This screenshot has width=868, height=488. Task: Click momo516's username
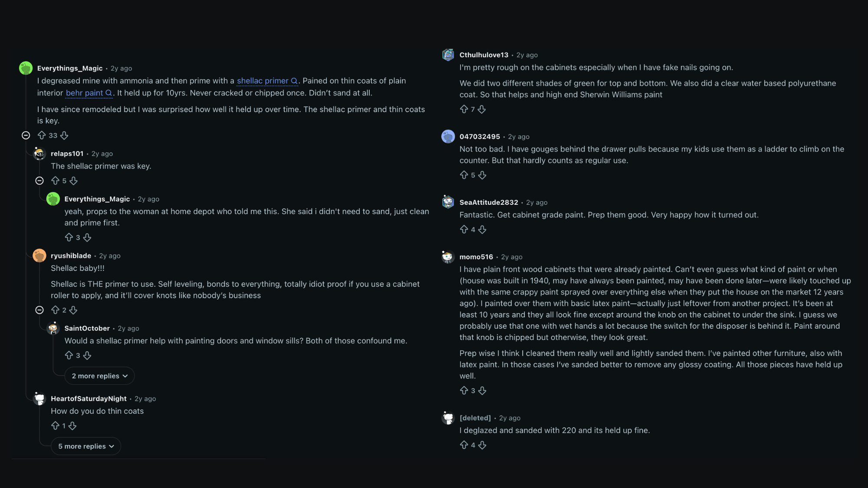click(476, 257)
